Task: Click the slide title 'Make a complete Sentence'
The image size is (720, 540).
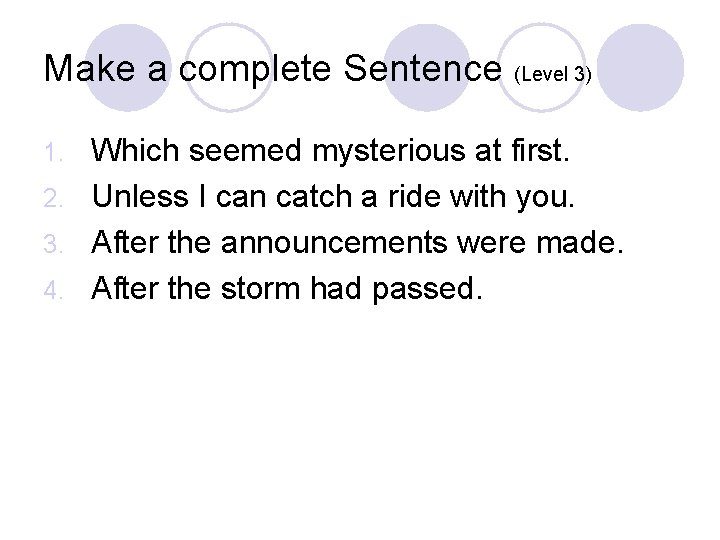Action: click(273, 69)
